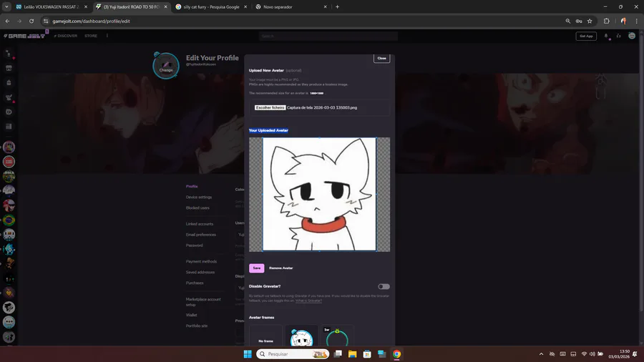Save the uploaded avatar
This screenshot has height=362, width=644.
[256, 268]
